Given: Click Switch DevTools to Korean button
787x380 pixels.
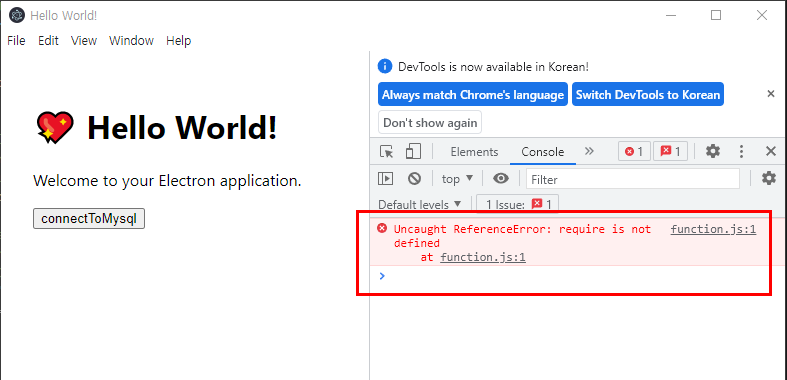Looking at the screenshot, I should tap(648, 94).
